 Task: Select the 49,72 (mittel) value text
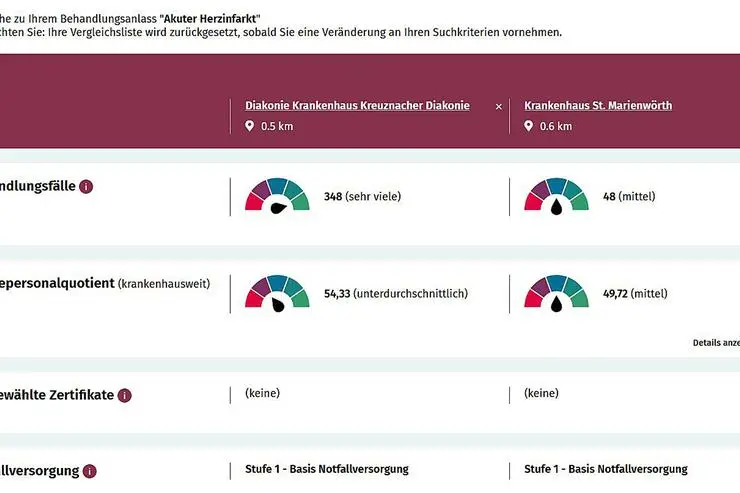click(635, 293)
